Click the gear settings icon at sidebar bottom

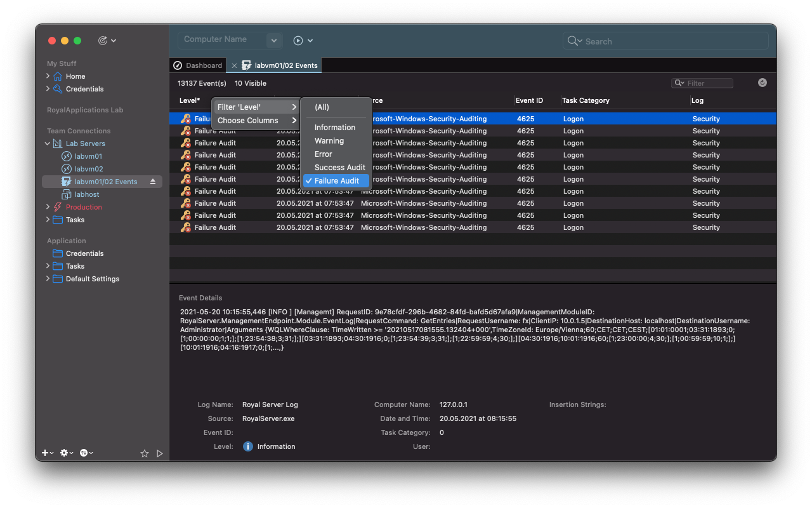point(63,453)
